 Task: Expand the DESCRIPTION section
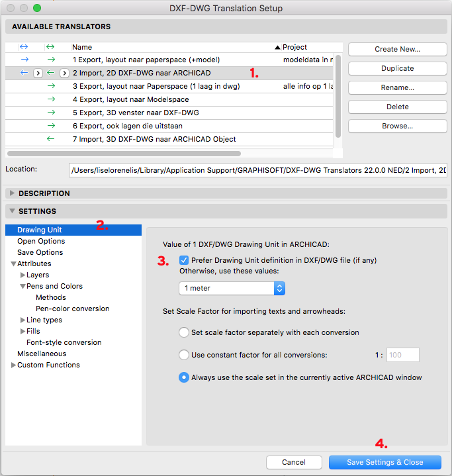coord(12,193)
